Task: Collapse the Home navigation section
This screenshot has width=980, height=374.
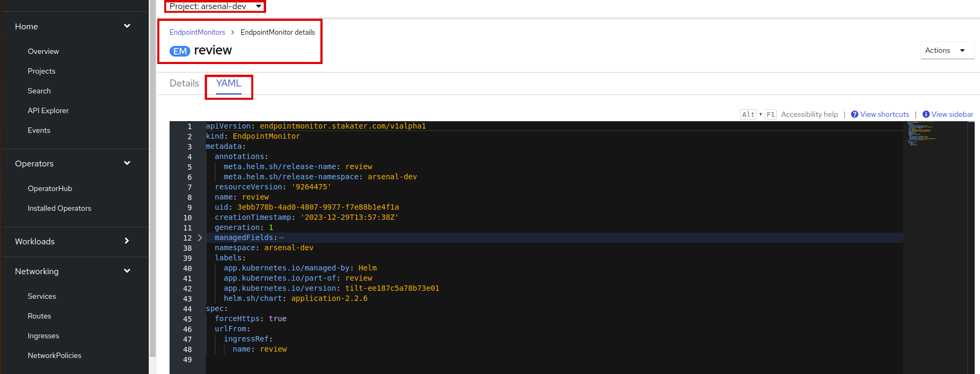Action: (127, 26)
